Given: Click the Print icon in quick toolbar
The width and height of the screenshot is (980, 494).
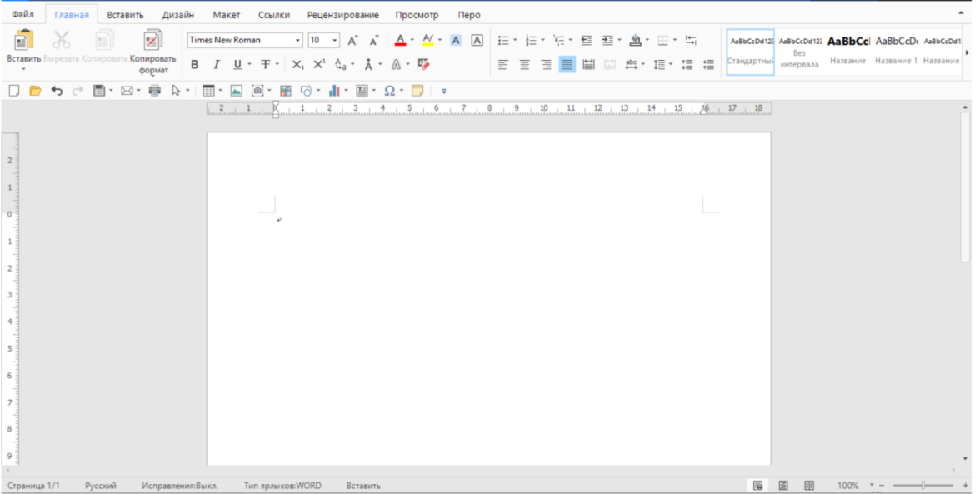Looking at the screenshot, I should [154, 91].
